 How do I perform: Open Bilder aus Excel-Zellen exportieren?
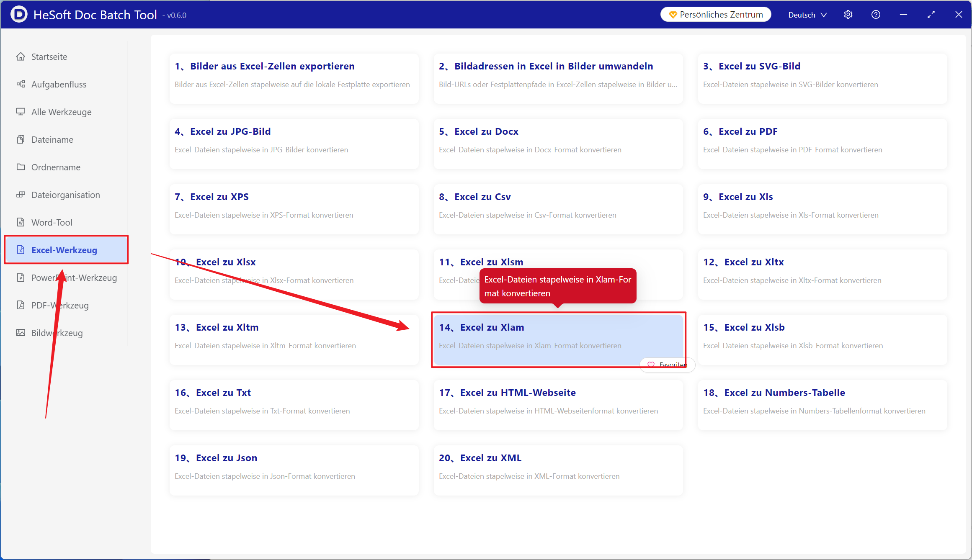pos(294,79)
